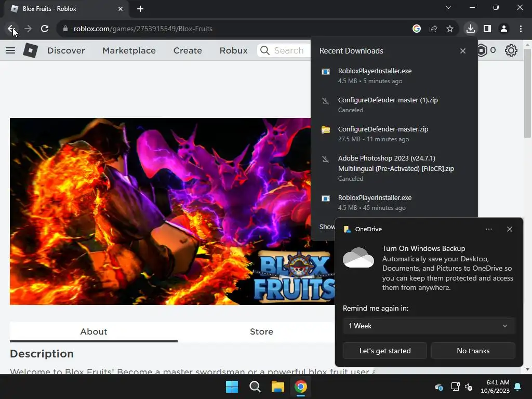Close the Recent Downloads panel

(x=463, y=51)
